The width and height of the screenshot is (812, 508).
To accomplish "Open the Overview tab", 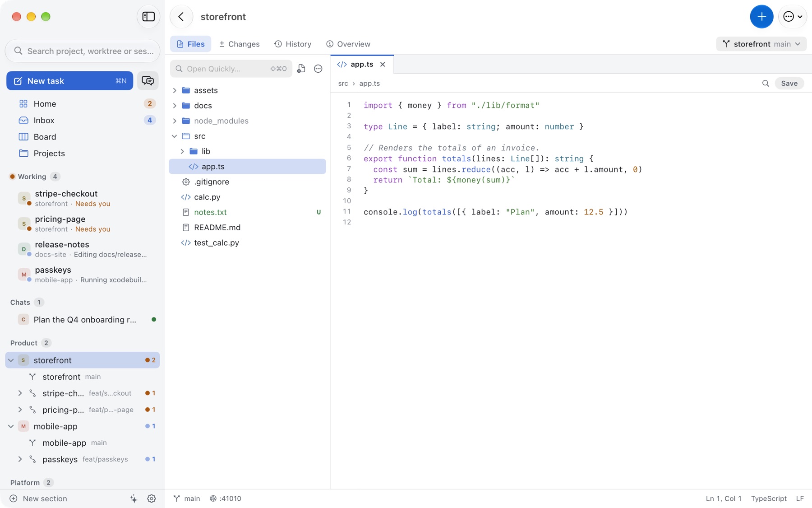I will tap(348, 44).
